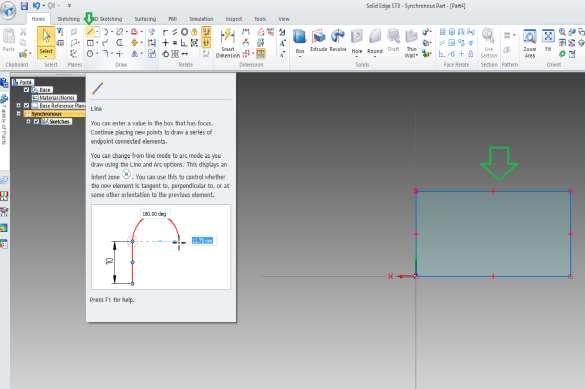This screenshot has height=389, width=585.
Task: Expand Base Reference Planes node
Action: 18,106
